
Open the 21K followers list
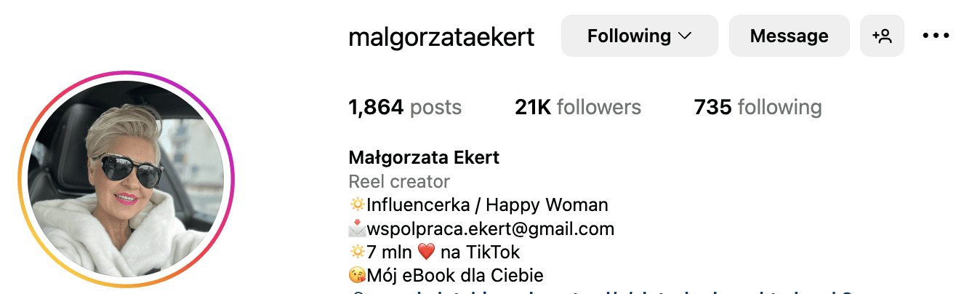coord(578,108)
